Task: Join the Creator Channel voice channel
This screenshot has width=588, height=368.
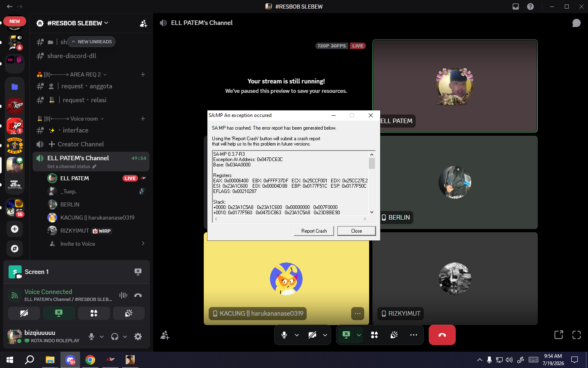Action: (91, 144)
